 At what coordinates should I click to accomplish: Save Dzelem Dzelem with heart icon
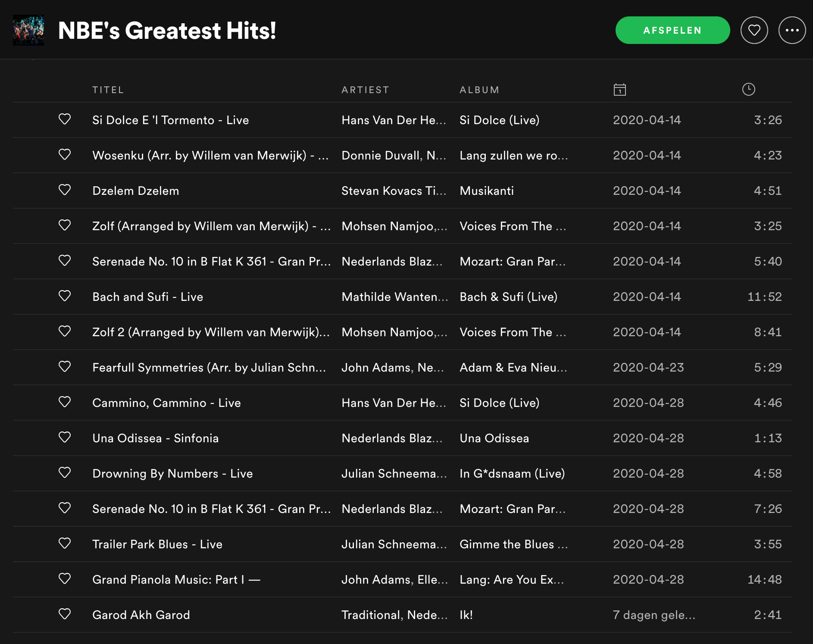[65, 190]
